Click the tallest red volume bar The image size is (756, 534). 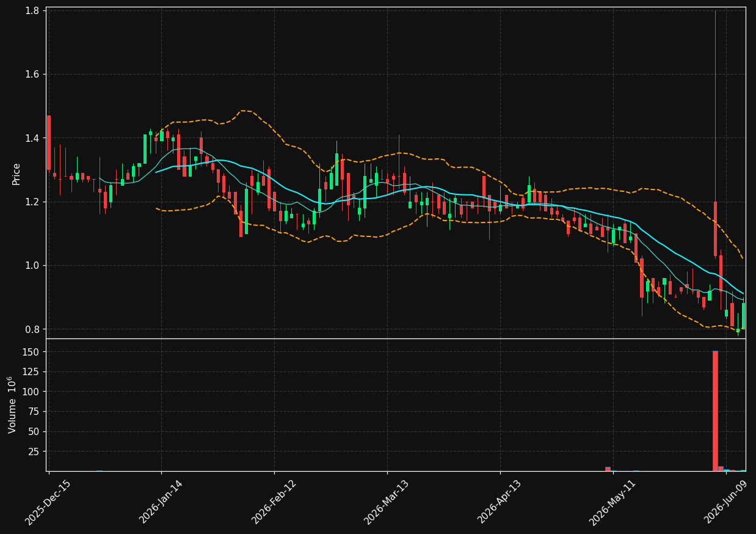click(715, 411)
